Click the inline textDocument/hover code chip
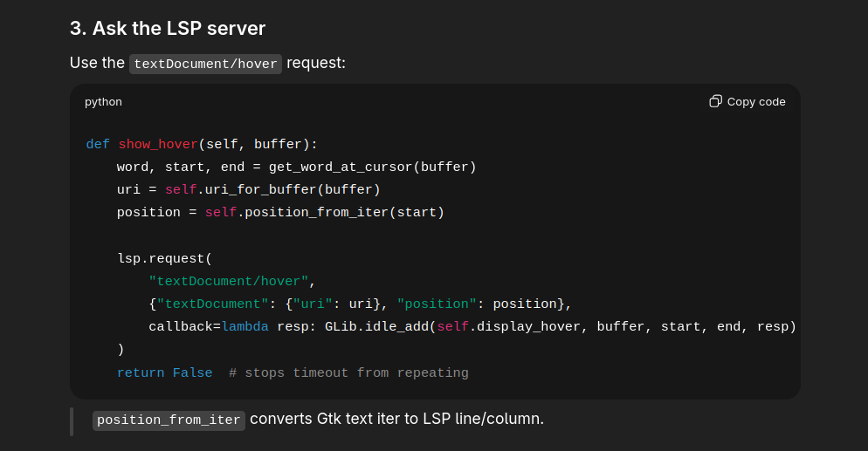Screen dimensions: 868x451 (x=205, y=64)
